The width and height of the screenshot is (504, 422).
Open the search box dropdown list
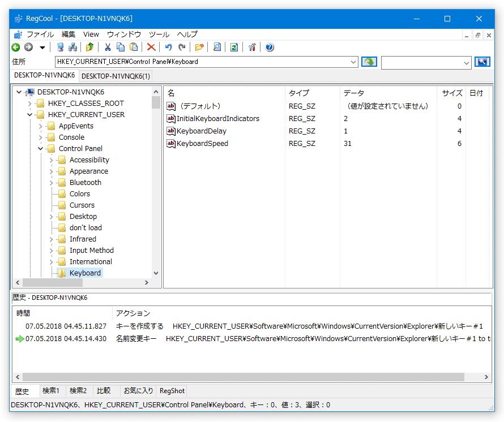coord(467,63)
